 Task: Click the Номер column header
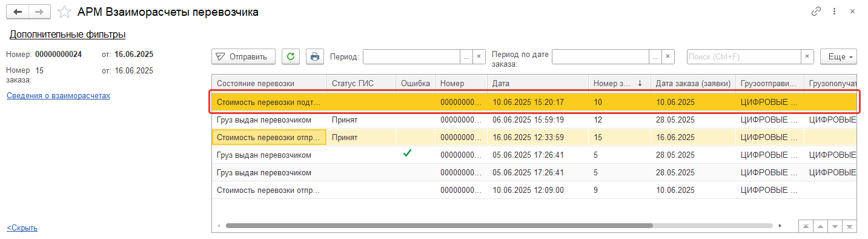click(x=461, y=83)
